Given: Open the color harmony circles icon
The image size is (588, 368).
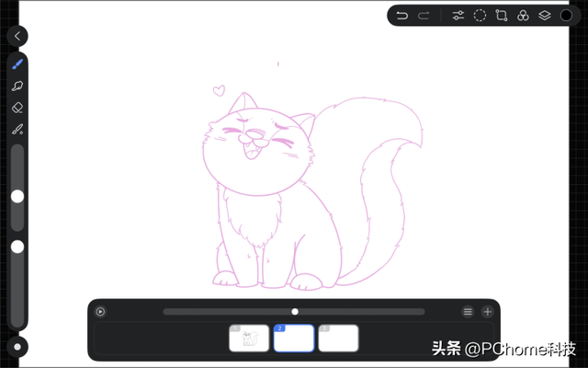Looking at the screenshot, I should 523,16.
